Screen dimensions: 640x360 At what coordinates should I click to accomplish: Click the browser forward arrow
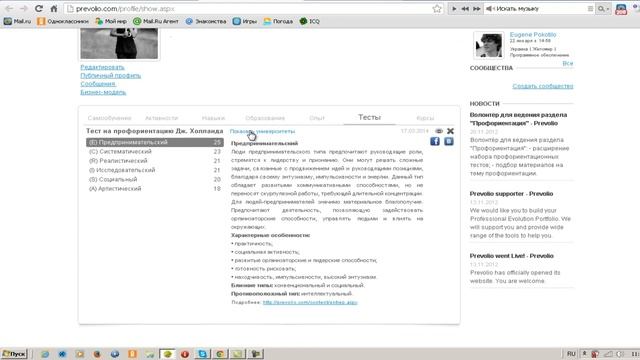pyautogui.click(x=24, y=9)
